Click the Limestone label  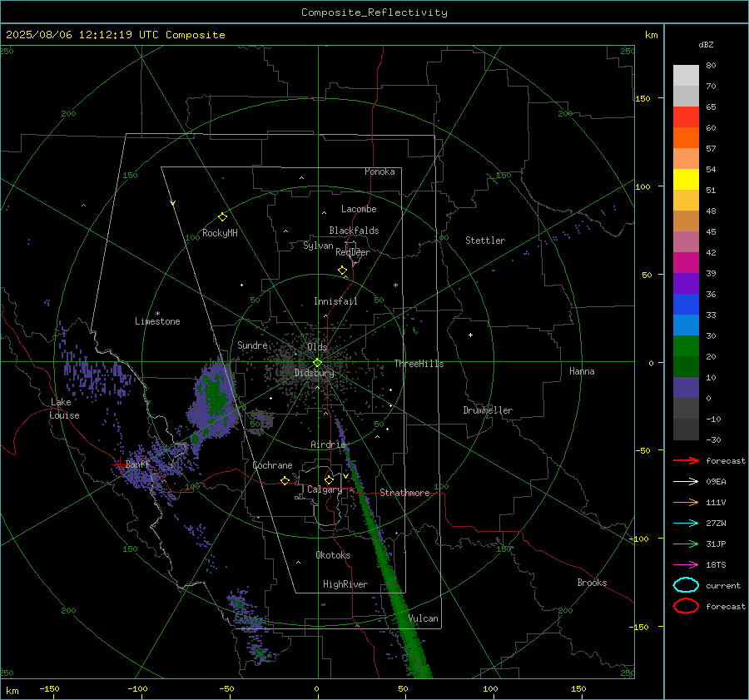tap(157, 321)
